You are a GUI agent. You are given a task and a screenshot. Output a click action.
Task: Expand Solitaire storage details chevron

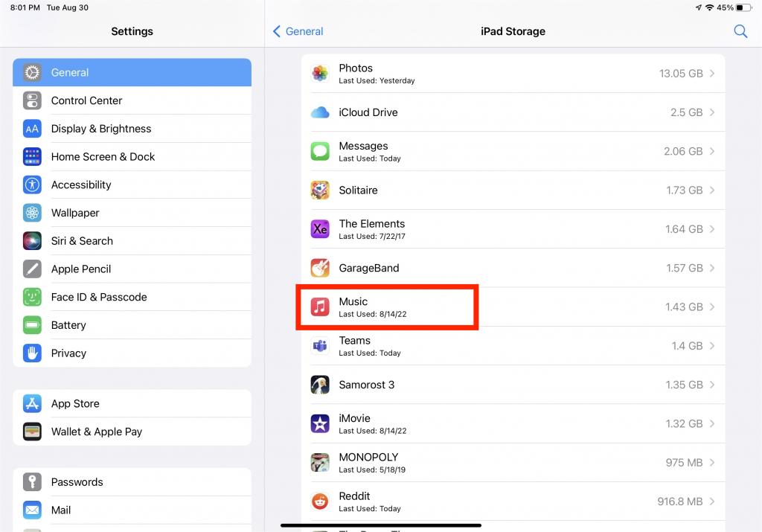pos(712,190)
